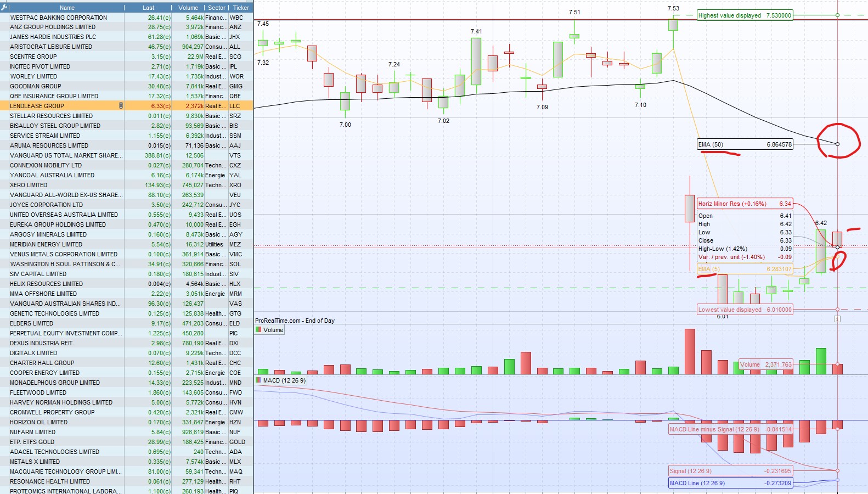Select HARVEY NORMAN HOLDINGS LIMITED row
868x494 pixels.
pos(126,402)
